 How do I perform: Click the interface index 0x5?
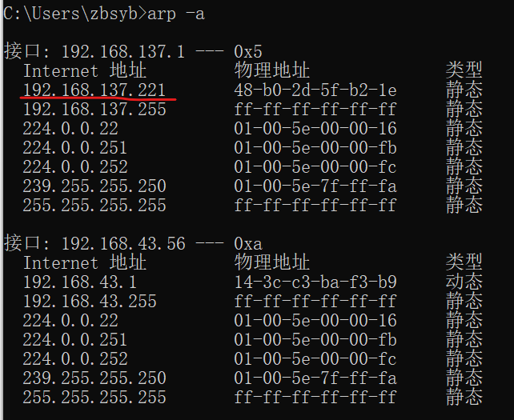(247, 51)
